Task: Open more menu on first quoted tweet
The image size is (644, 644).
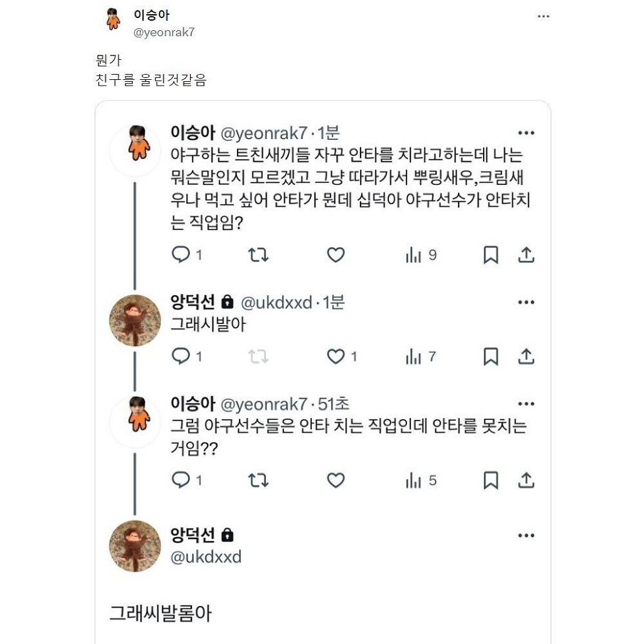Action: click(526, 133)
